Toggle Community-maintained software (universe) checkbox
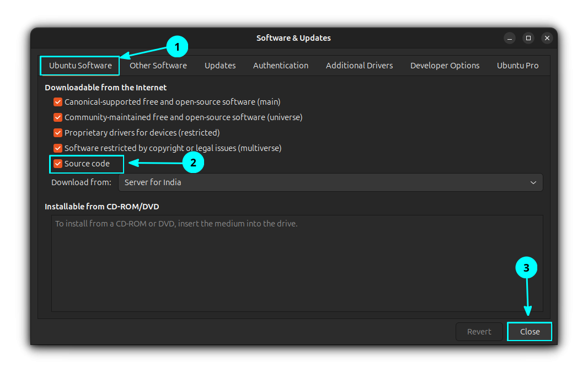Viewport: 588px width, 378px height. click(x=58, y=117)
